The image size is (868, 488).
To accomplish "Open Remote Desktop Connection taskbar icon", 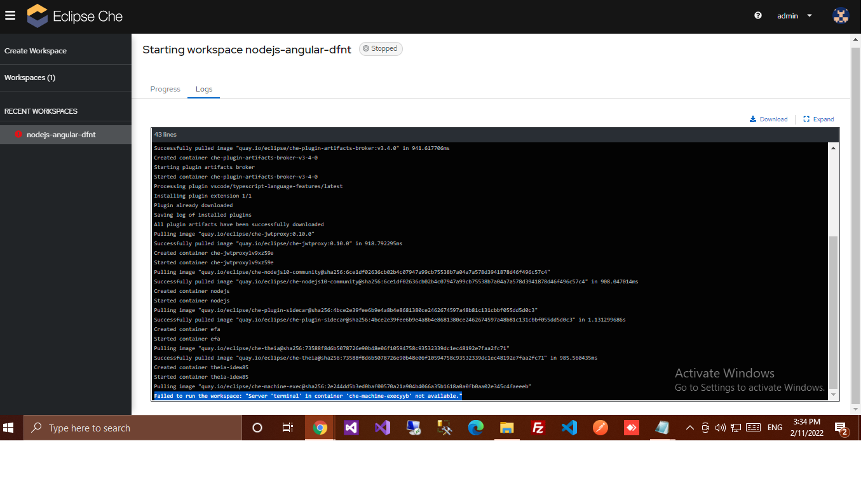I will [414, 428].
